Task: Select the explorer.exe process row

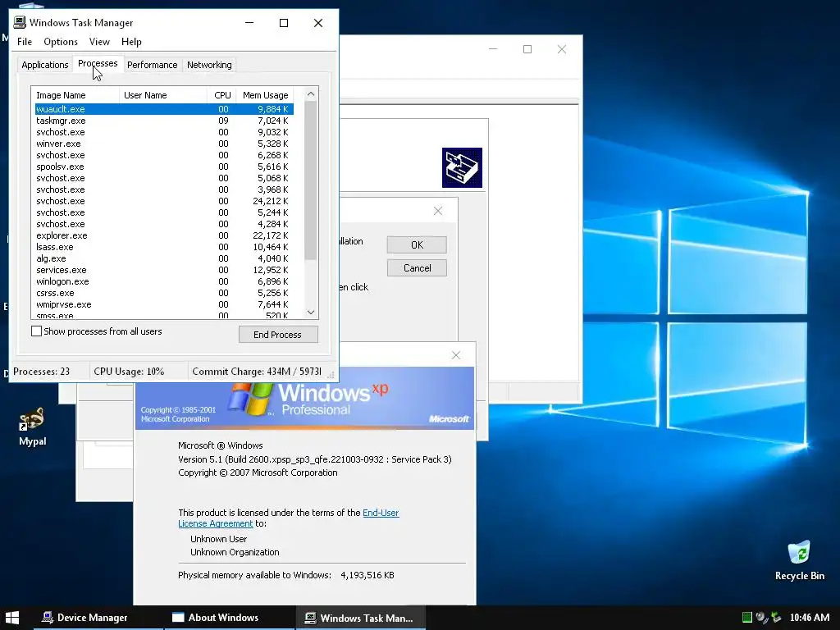Action: [164, 235]
